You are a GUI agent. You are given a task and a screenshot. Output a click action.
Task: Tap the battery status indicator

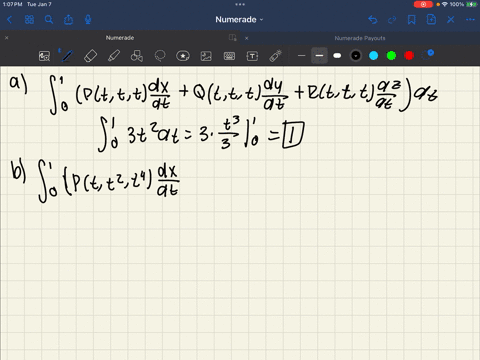coord(472,4)
